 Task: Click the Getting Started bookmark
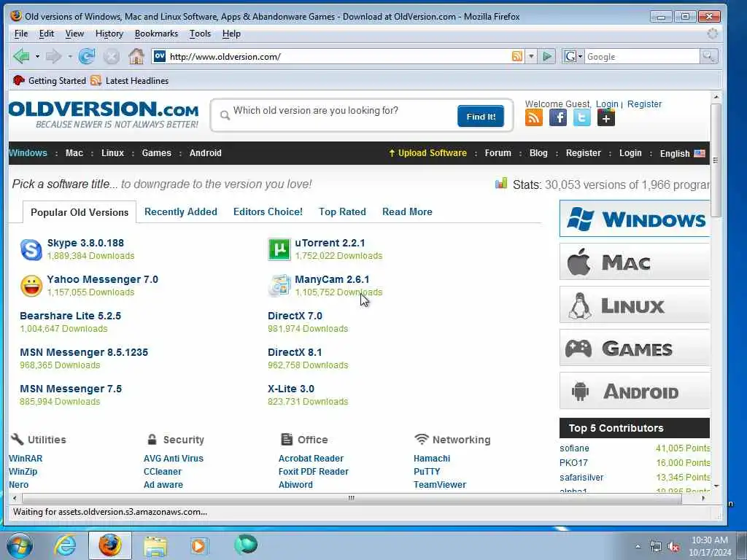50,80
